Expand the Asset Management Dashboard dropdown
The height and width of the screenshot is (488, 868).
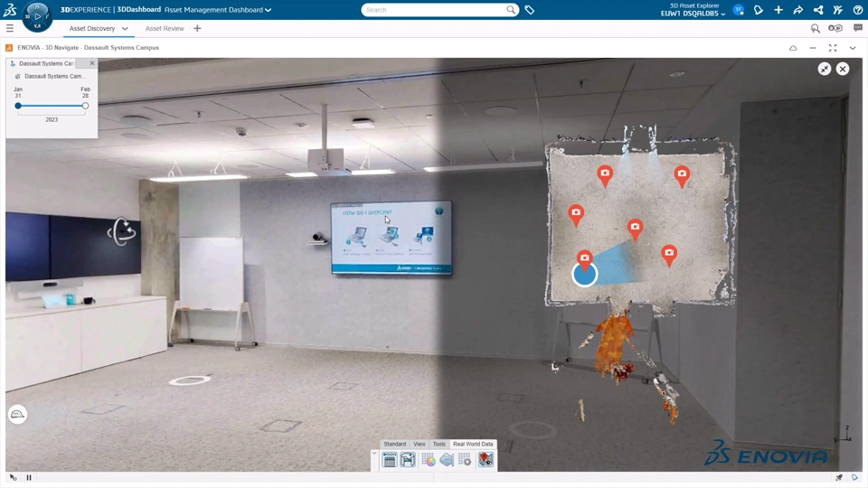[269, 10]
